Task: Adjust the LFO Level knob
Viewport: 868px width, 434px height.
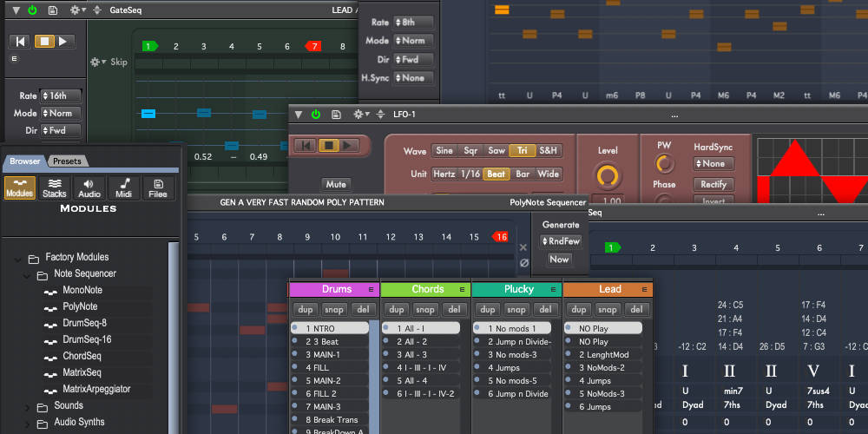Action: (x=608, y=176)
